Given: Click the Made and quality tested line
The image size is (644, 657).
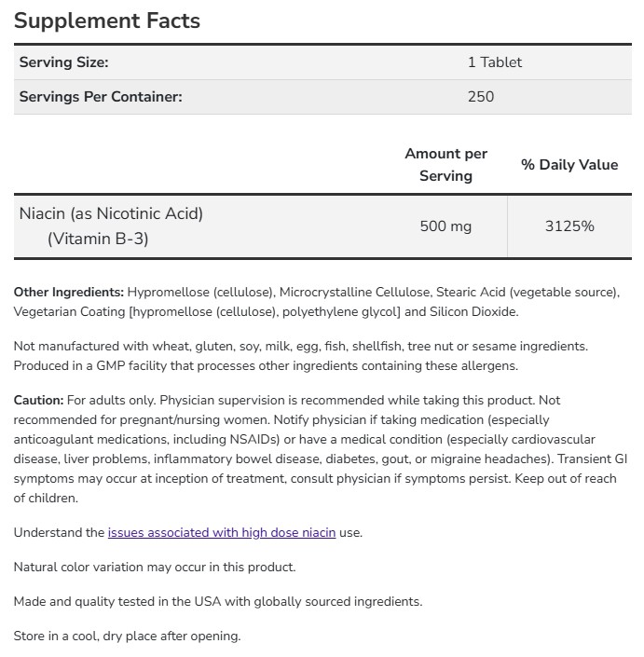Looking at the screenshot, I should click(217, 601).
